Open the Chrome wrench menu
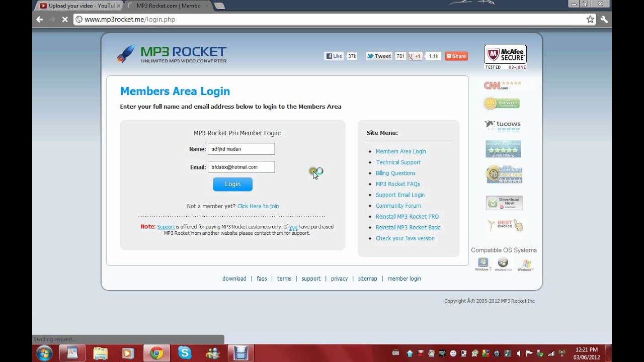Image resolution: width=644 pixels, height=362 pixels. click(x=604, y=19)
